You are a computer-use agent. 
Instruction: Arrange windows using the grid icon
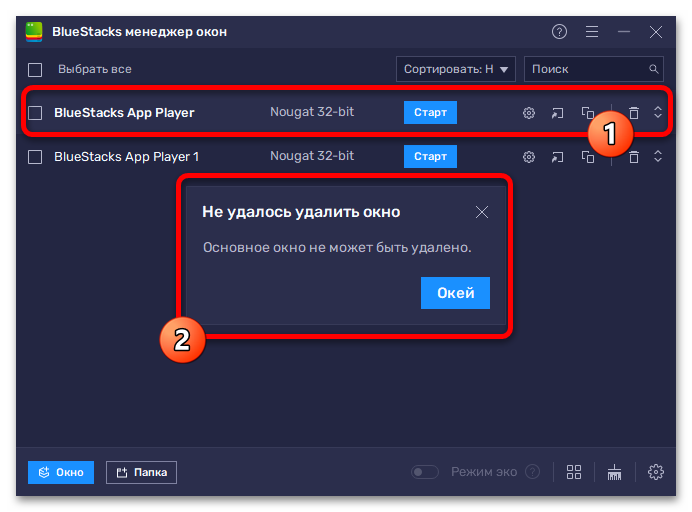(x=574, y=472)
